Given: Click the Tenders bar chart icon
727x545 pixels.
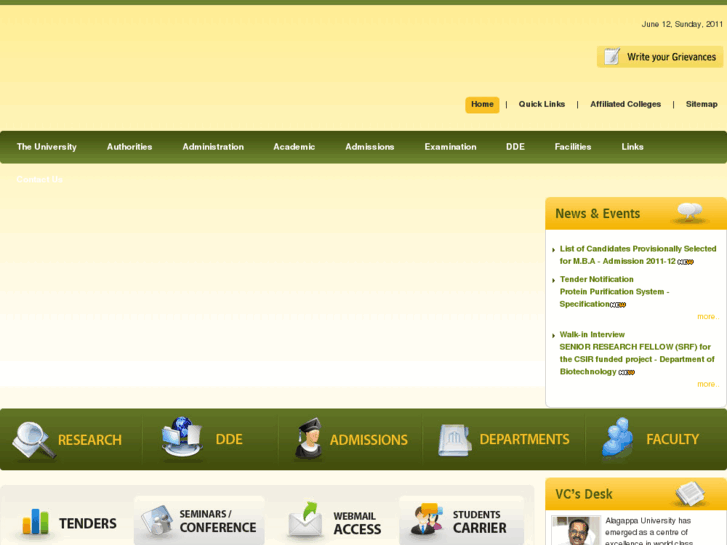Looking at the screenshot, I should click(x=35, y=521).
